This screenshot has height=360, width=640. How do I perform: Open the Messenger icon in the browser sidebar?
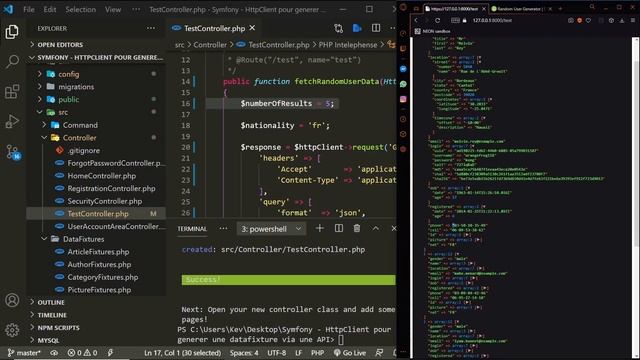[403, 69]
